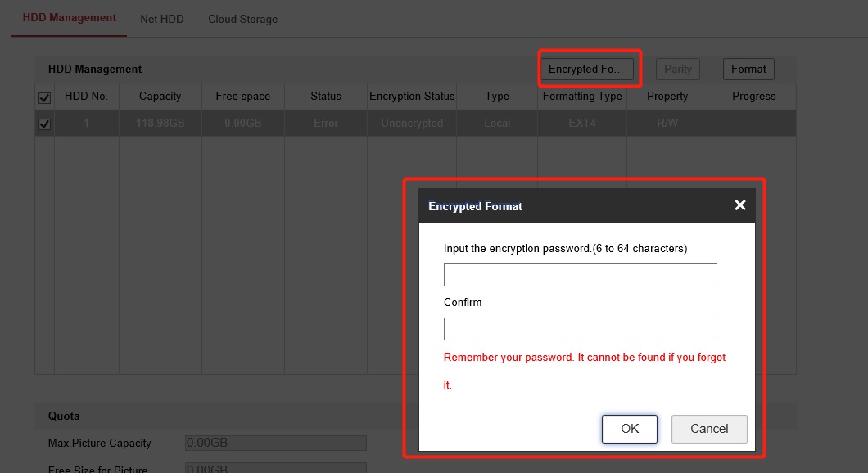Close the Encrypted Format dialog with X
The height and width of the screenshot is (473, 868).
[x=739, y=205]
